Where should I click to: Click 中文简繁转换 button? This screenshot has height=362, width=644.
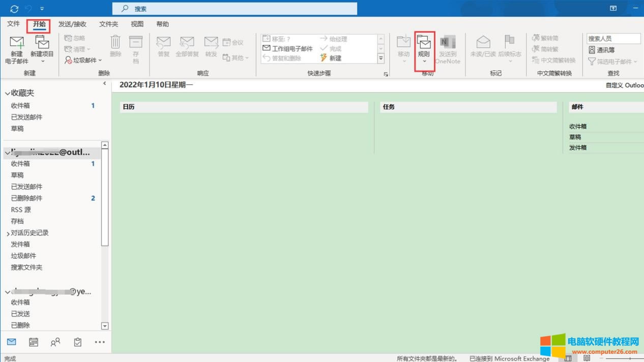[554, 60]
